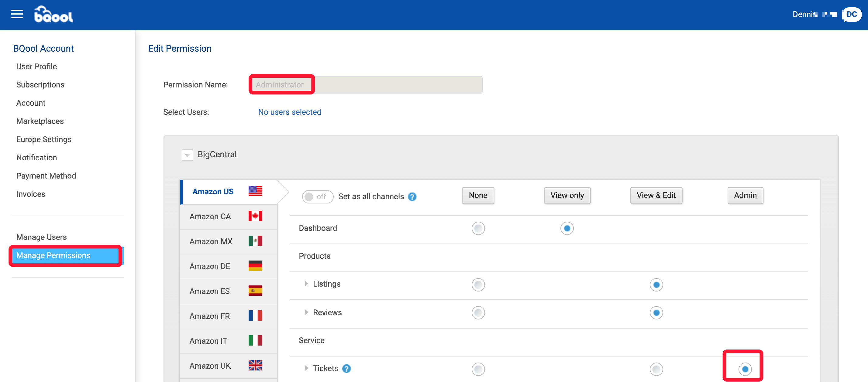Viewport: 868px width, 382px height.
Task: Click the United Kingdom flag icon
Action: coord(255,366)
